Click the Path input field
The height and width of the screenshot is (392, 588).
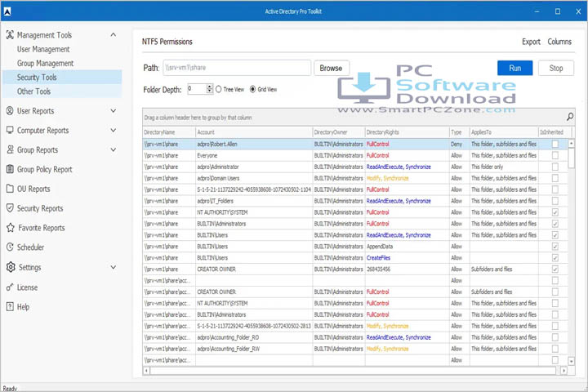[x=237, y=68]
